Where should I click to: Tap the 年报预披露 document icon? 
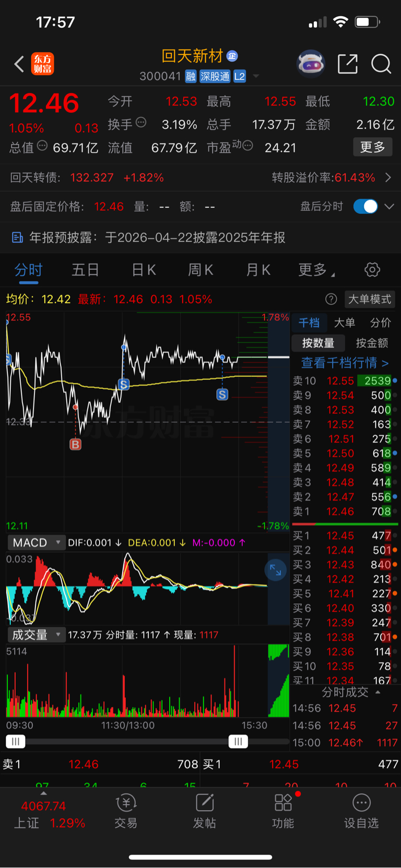point(17,238)
